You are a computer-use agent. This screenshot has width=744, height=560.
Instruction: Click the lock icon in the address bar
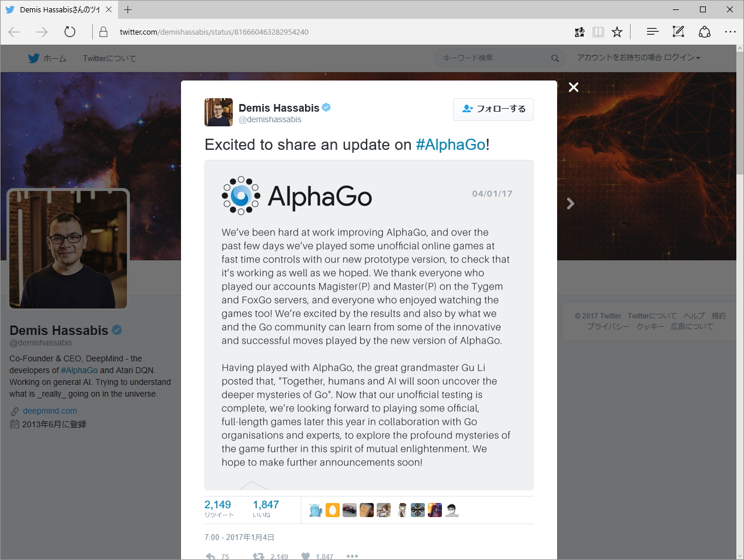click(x=103, y=32)
